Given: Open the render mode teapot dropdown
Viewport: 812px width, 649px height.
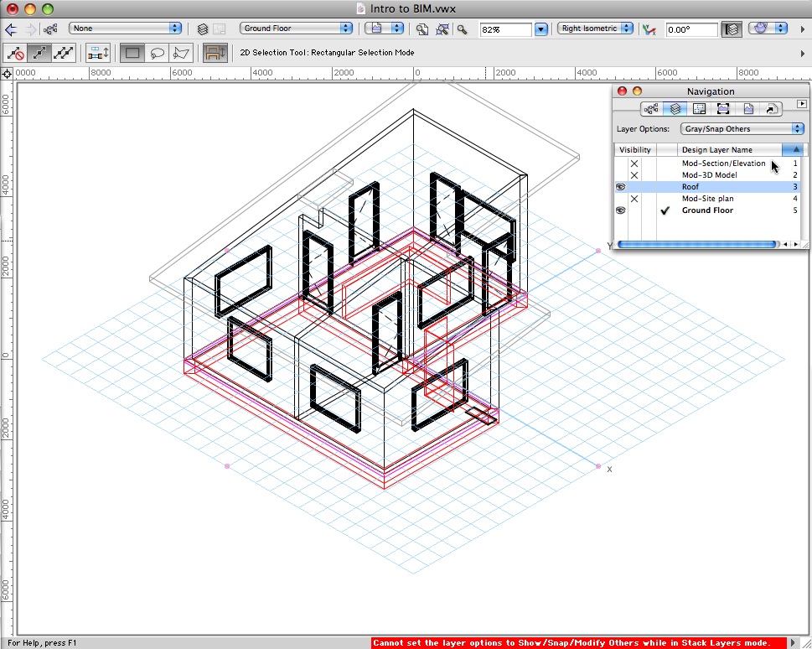Looking at the screenshot, I should pyautogui.click(x=768, y=29).
